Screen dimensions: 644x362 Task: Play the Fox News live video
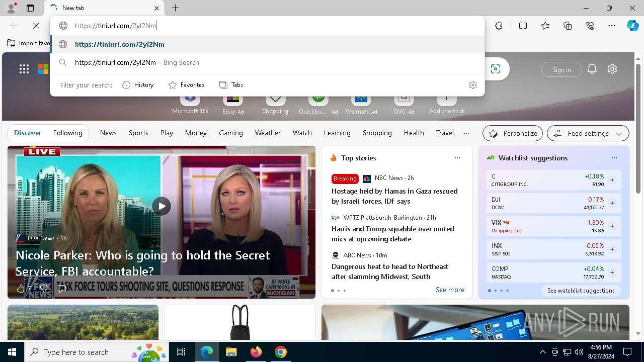tap(162, 206)
